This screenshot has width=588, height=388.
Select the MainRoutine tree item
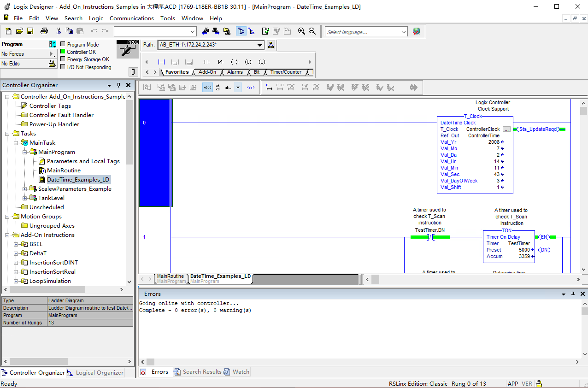click(x=64, y=170)
